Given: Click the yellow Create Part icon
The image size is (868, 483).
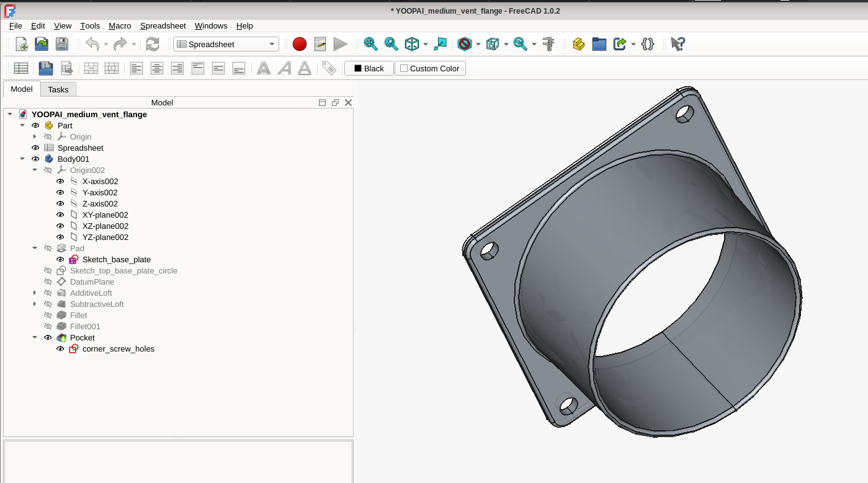Looking at the screenshot, I should tap(579, 44).
